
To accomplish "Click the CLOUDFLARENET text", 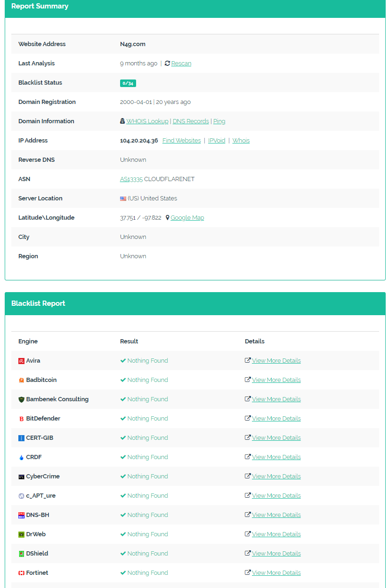I will pyautogui.click(x=169, y=179).
